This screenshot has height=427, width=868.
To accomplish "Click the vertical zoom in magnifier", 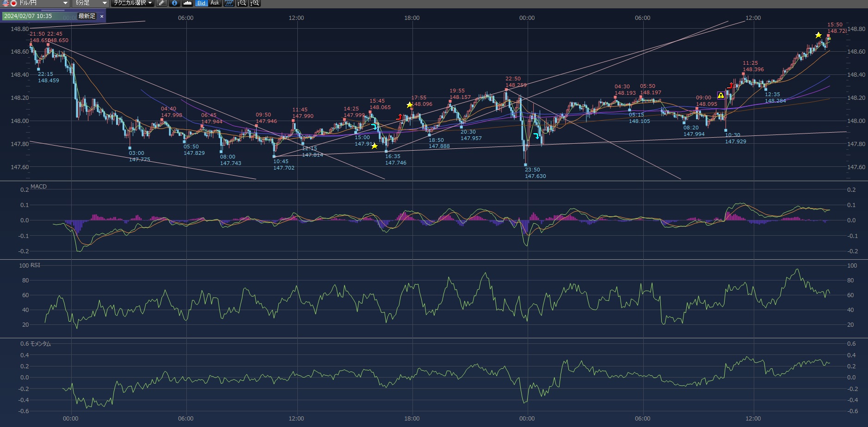I will click(255, 3).
